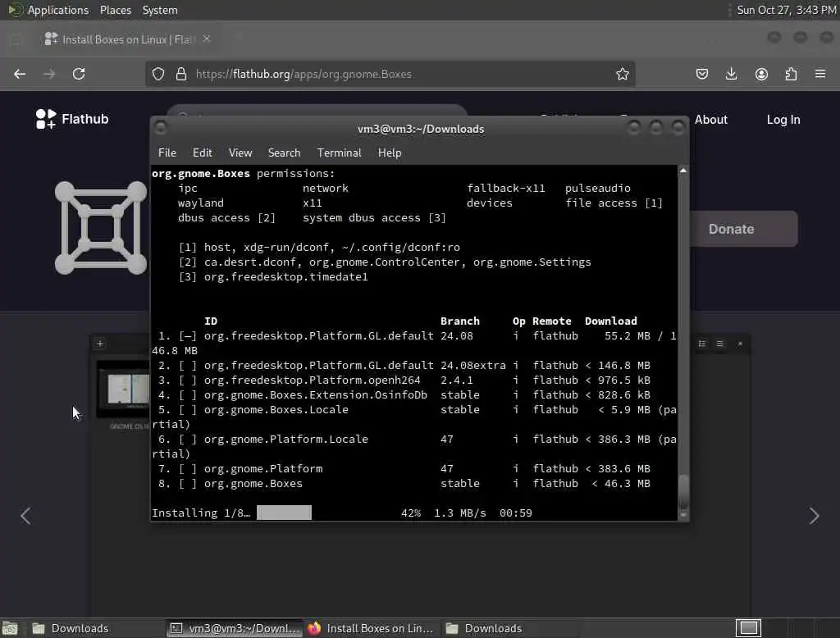Click the Donate button
The height and width of the screenshot is (638, 840).
[x=743, y=229]
